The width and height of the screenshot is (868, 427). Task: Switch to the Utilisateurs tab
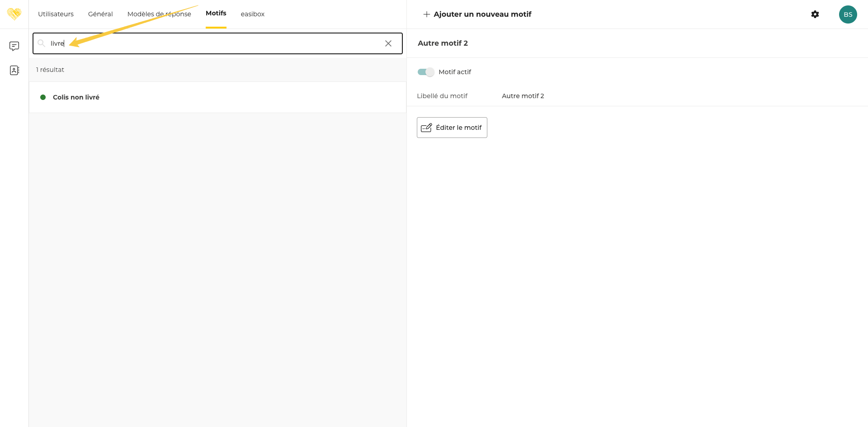pyautogui.click(x=56, y=14)
